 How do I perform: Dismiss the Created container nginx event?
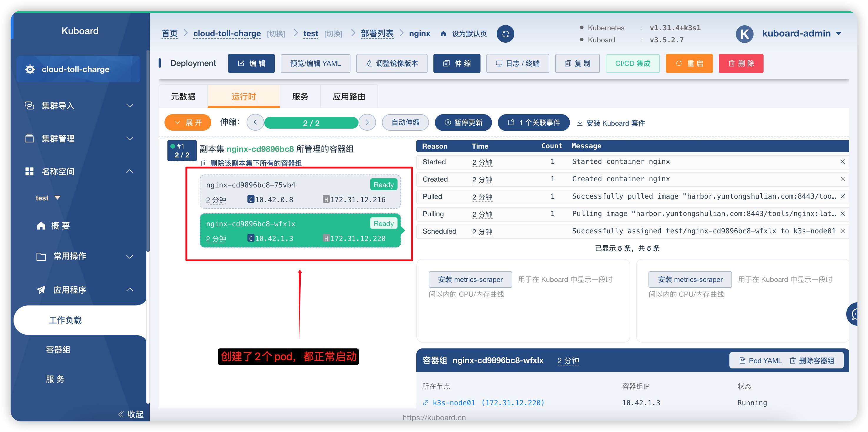pyautogui.click(x=842, y=179)
